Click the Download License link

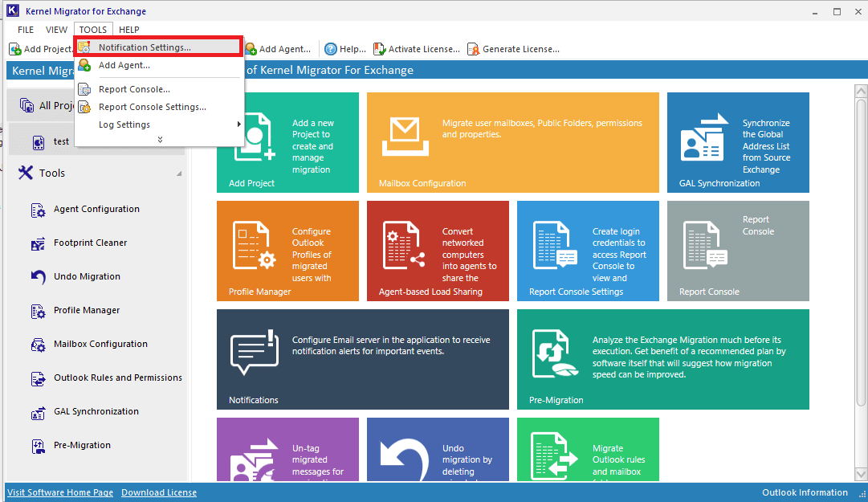coord(159,492)
